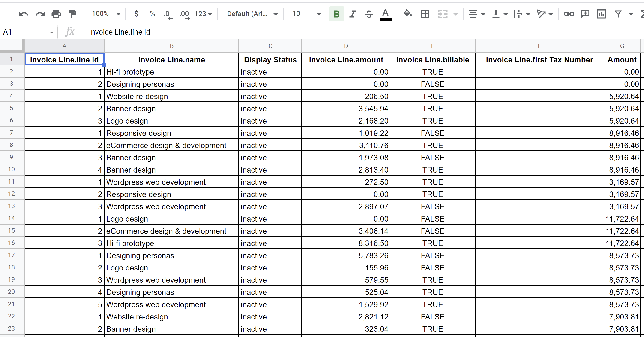644x337 pixels.
Task: Select column C header
Action: coord(270,46)
